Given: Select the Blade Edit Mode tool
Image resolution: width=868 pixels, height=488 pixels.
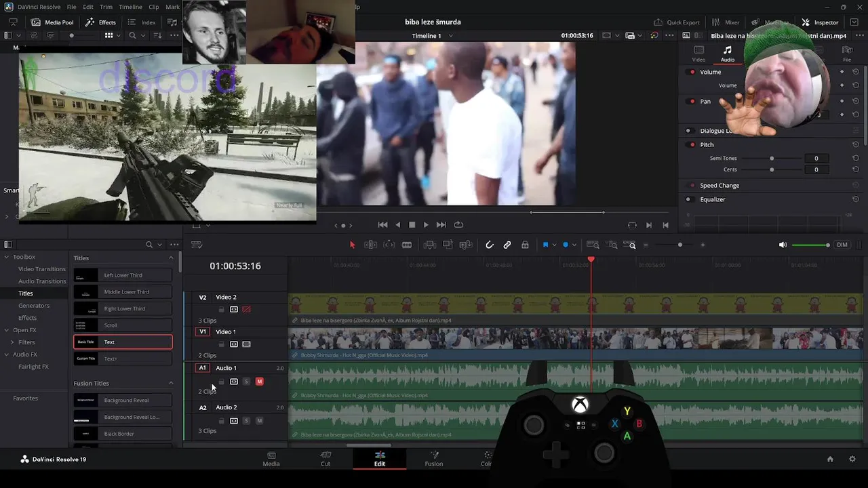Looking at the screenshot, I should (x=407, y=245).
